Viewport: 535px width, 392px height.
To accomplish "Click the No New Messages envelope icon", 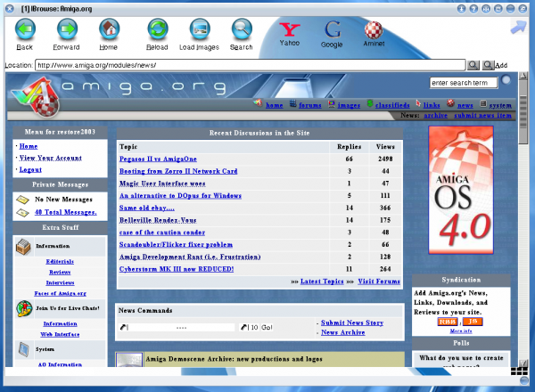I will (x=22, y=200).
